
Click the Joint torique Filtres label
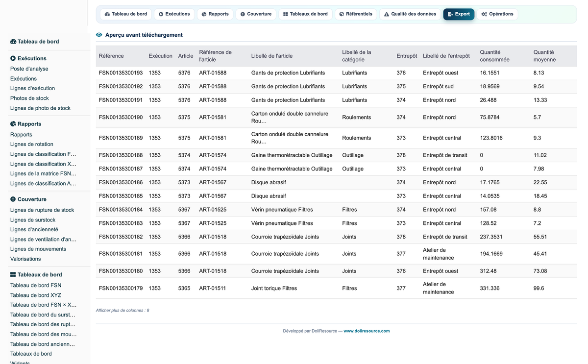pos(274,289)
